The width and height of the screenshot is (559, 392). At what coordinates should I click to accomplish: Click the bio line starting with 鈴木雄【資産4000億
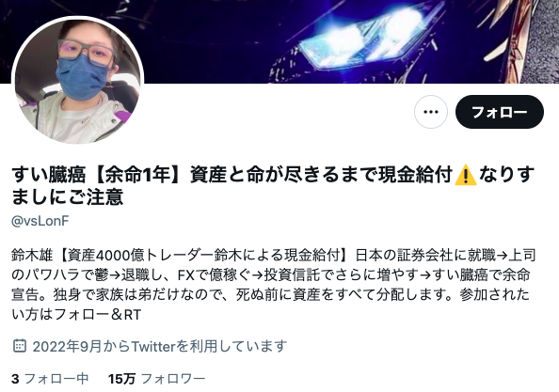pos(274,256)
